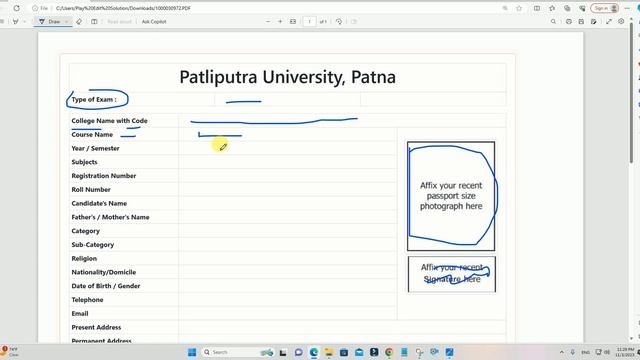Enter full screen PDF view

coord(609,22)
